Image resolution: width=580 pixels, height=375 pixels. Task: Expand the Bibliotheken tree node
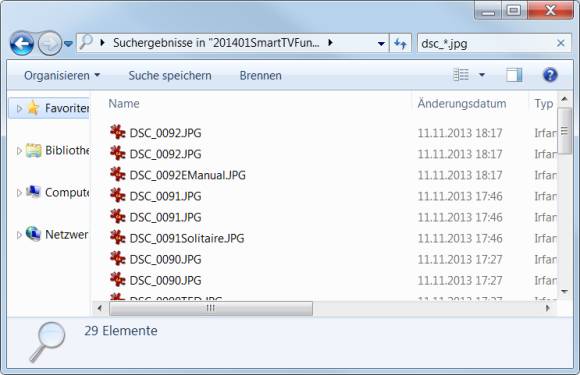coord(19,151)
